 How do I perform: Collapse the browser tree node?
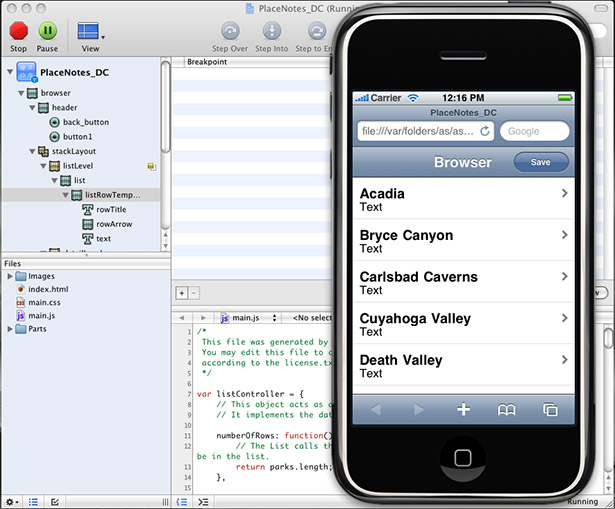21,93
